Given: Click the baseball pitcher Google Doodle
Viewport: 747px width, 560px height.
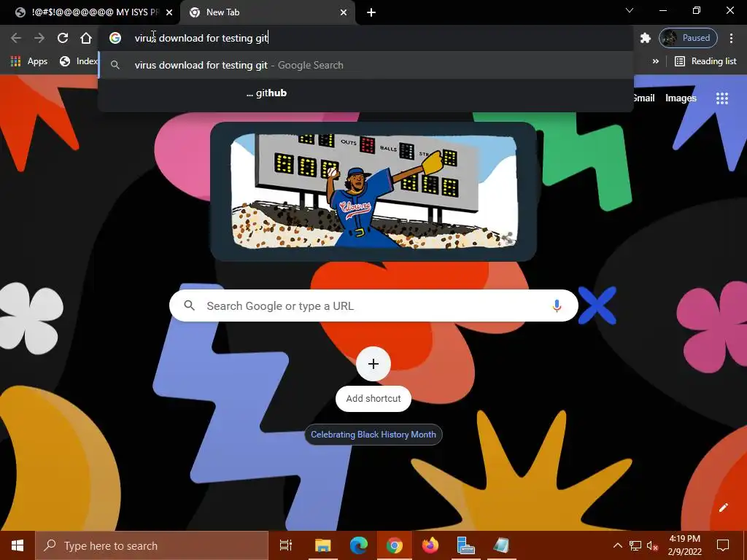Looking at the screenshot, I should point(373,192).
